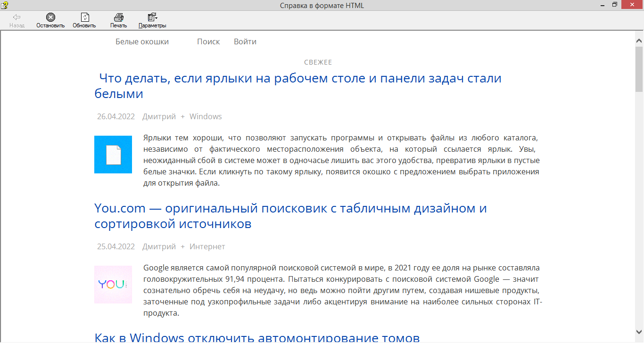Minimize the help window
Viewport: 644px width, 343px height.
(x=602, y=5)
